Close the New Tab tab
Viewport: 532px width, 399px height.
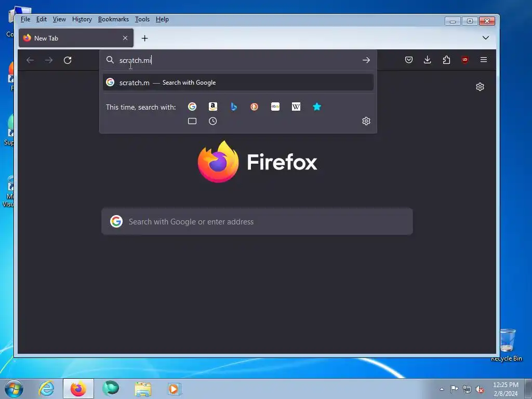tap(125, 38)
